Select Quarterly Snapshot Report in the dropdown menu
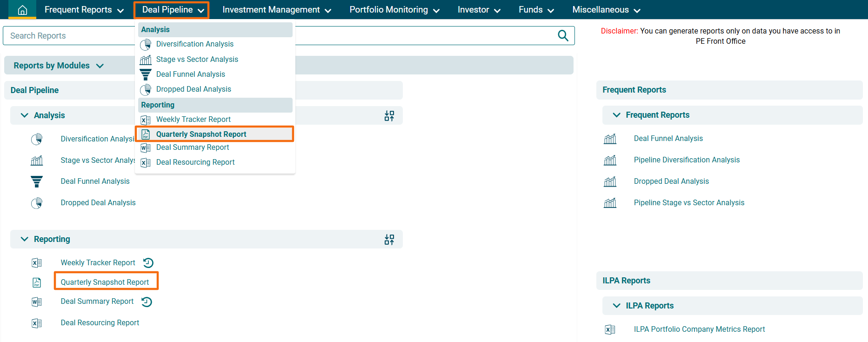The height and width of the screenshot is (342, 868). pos(201,134)
